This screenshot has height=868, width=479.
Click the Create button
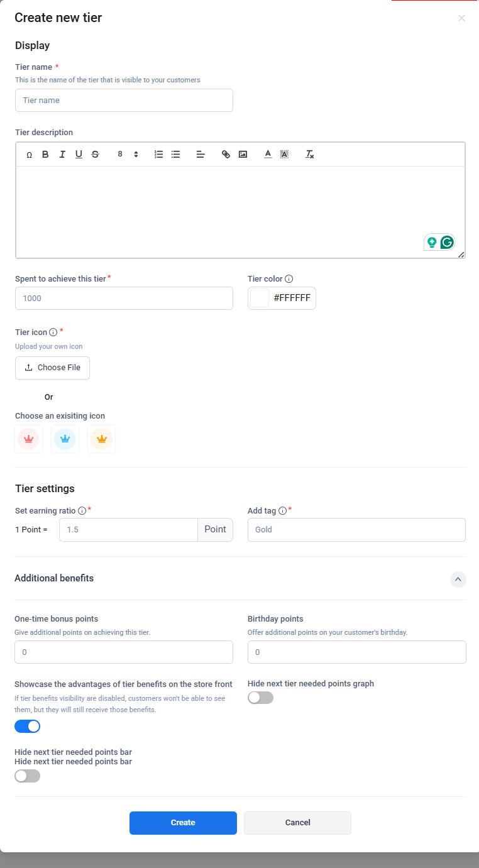click(183, 823)
